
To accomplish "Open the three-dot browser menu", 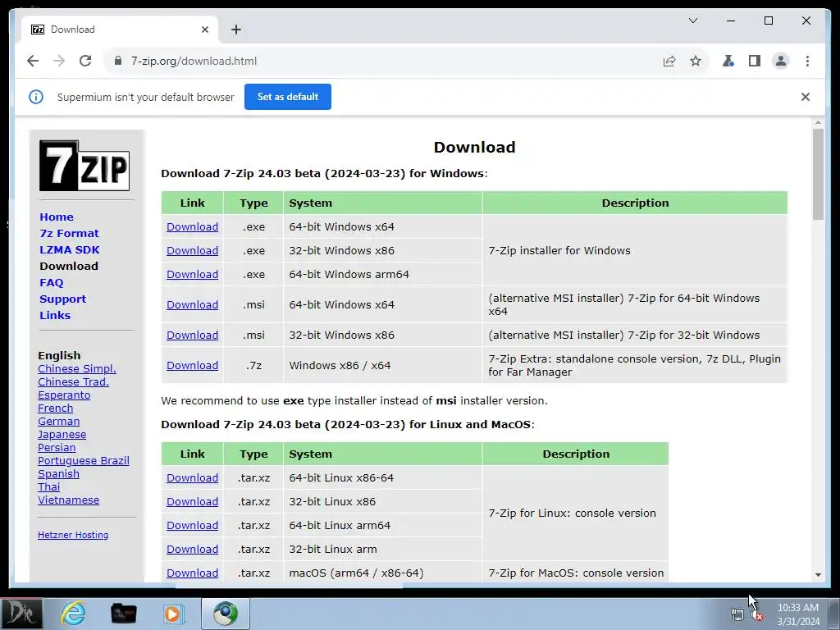I will (807, 61).
